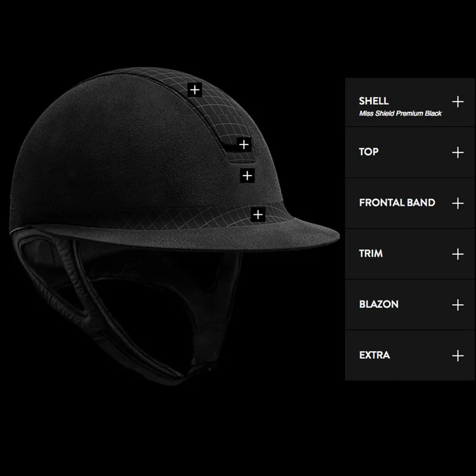Click the plus hotspot just below the vent
476x476 pixels.
click(x=247, y=176)
